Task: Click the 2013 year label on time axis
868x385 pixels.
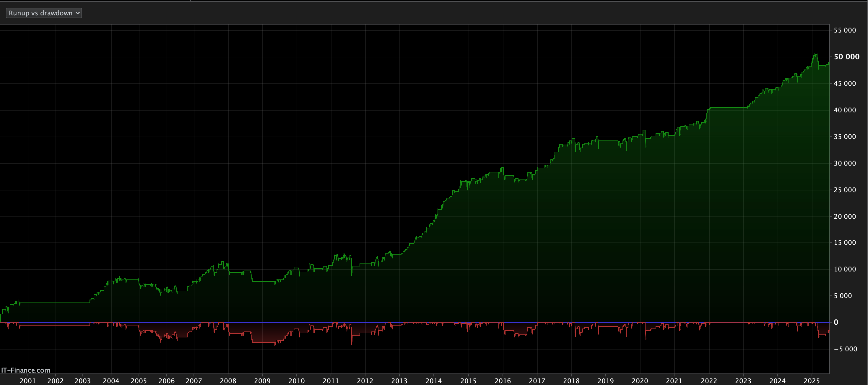Action: pos(399,381)
